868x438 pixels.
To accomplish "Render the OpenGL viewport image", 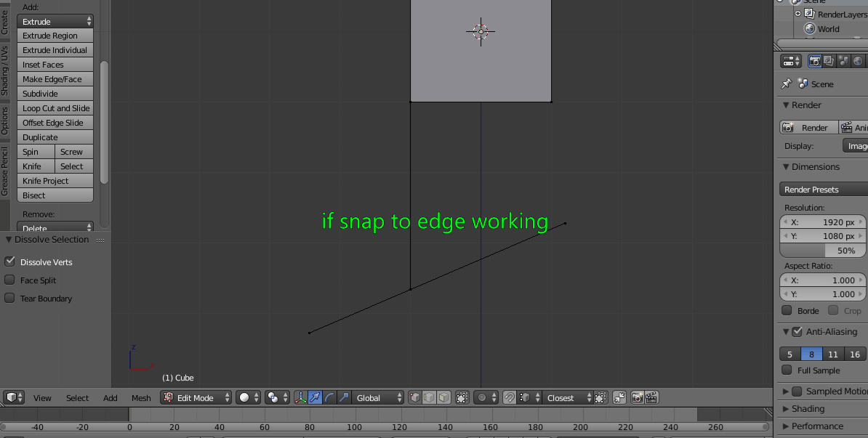I will click(x=638, y=397).
